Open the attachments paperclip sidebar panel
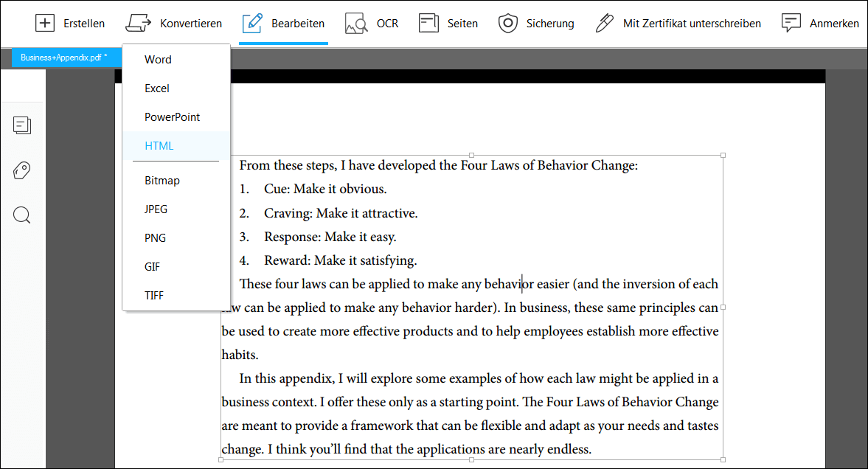The height and width of the screenshot is (469, 868). coord(22,171)
